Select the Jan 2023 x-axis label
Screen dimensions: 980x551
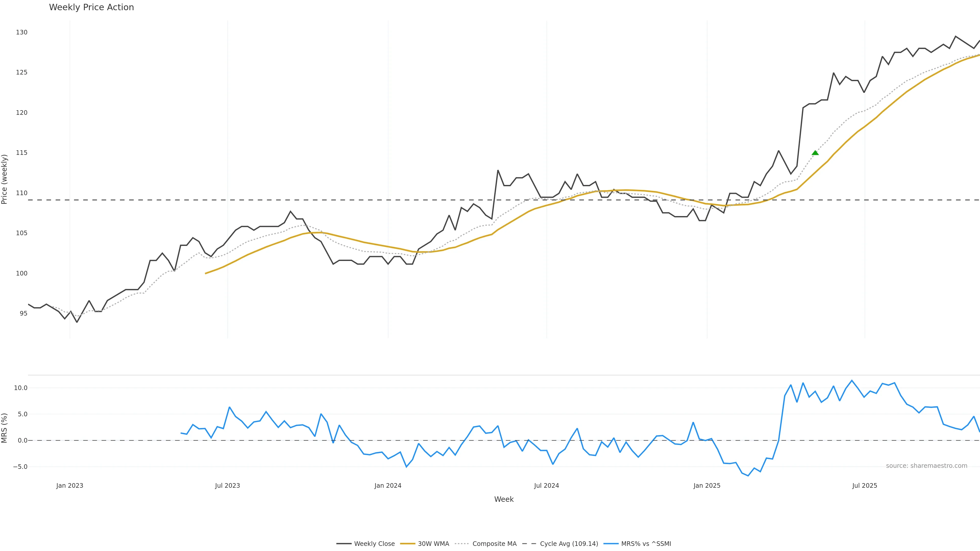point(70,486)
